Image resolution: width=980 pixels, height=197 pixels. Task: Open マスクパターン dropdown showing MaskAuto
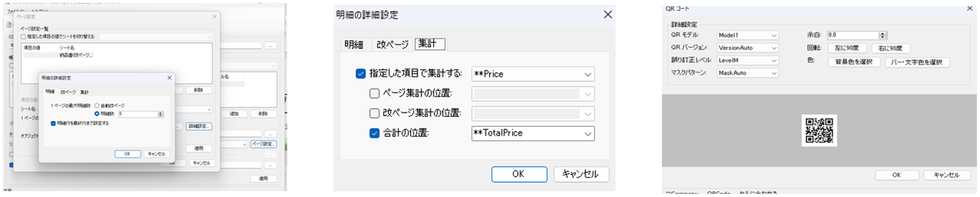(x=747, y=73)
